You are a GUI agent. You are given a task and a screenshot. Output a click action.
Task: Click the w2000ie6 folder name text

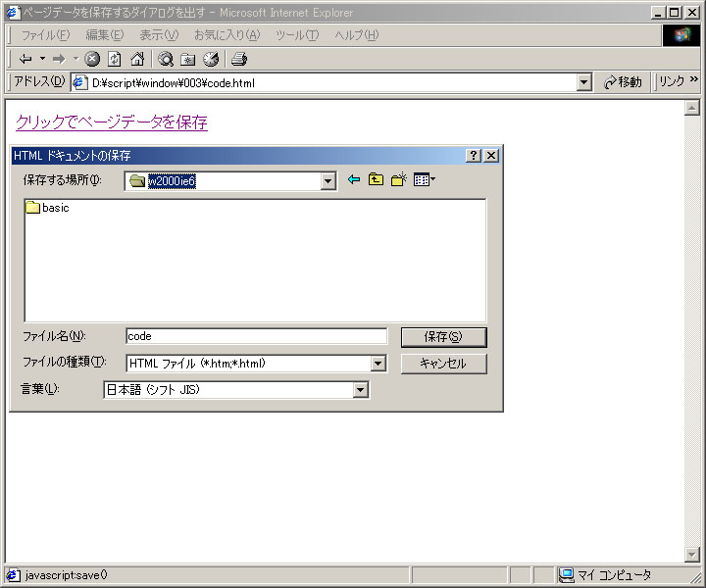tap(172, 181)
